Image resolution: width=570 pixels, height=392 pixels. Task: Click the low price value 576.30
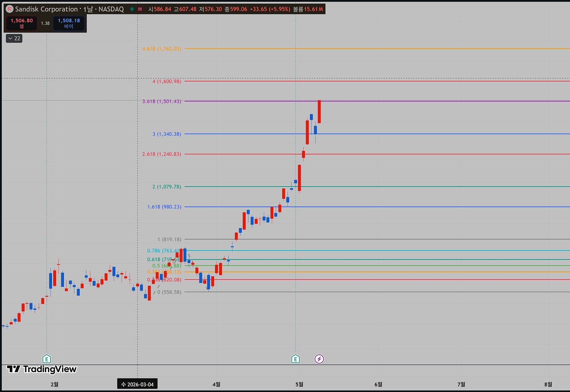click(213, 9)
